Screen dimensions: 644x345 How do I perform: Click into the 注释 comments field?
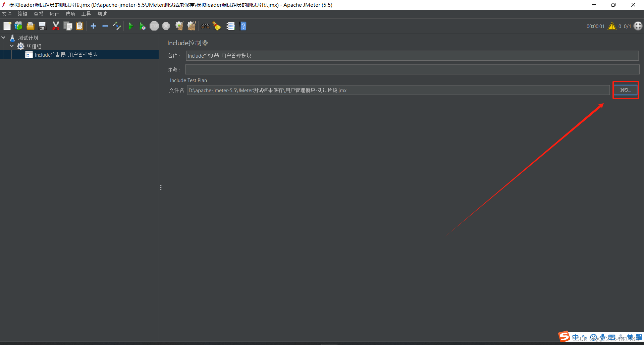412,70
